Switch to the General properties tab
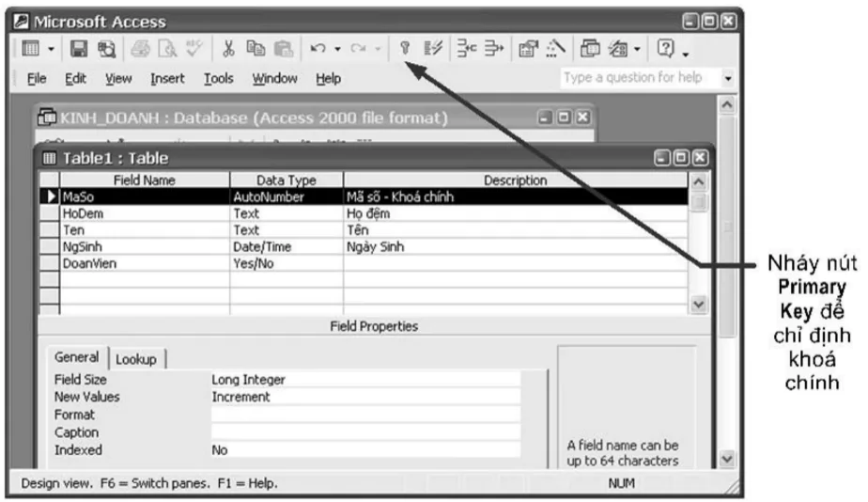Image resolution: width=868 pixels, height=502 pixels. coord(77,357)
